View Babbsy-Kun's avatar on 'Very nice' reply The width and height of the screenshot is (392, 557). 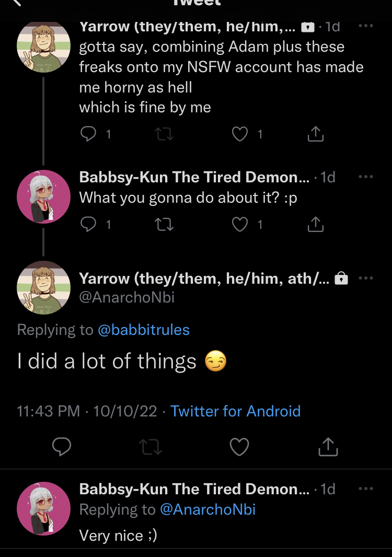[x=44, y=508]
